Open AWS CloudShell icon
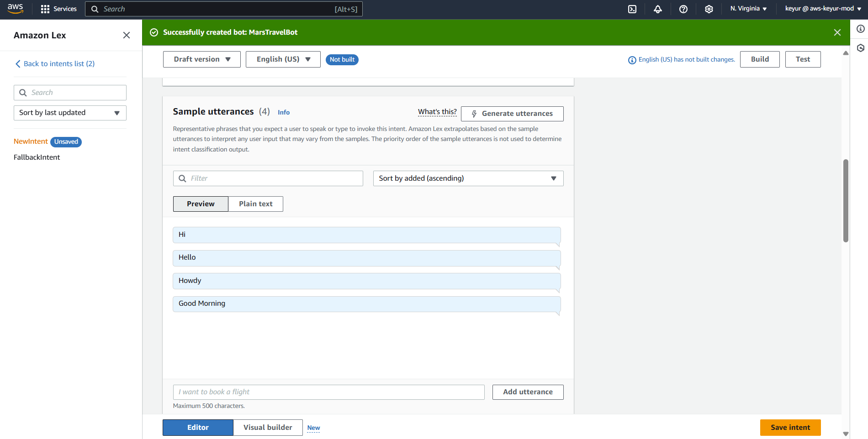 (x=632, y=9)
